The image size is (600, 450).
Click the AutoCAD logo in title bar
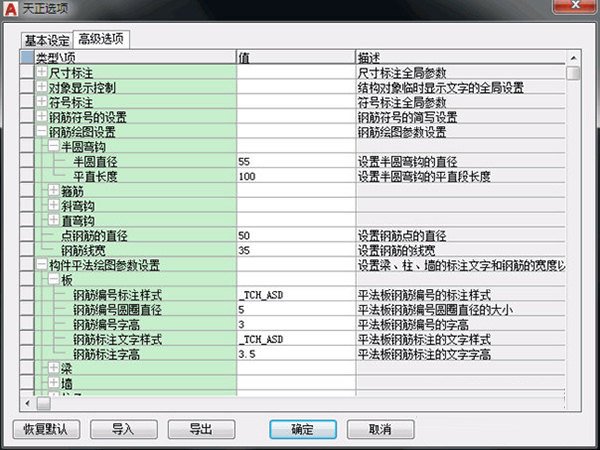pos(11,10)
